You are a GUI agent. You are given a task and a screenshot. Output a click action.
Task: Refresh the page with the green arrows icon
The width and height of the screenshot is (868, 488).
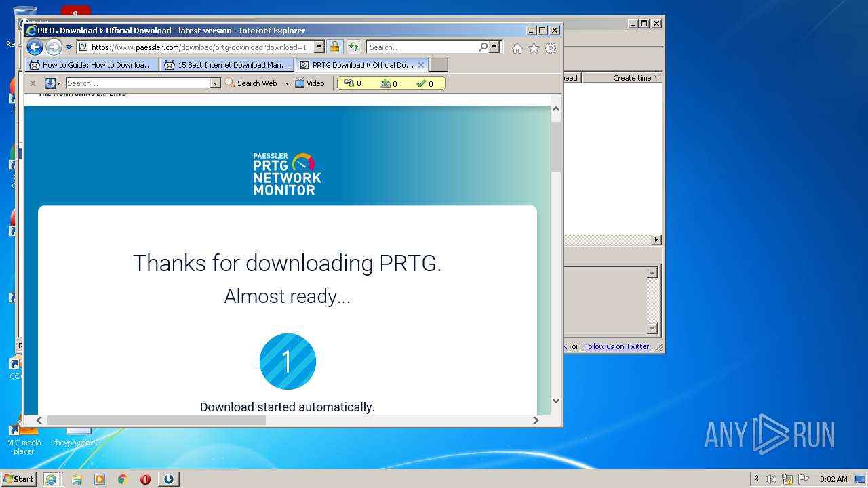353,47
